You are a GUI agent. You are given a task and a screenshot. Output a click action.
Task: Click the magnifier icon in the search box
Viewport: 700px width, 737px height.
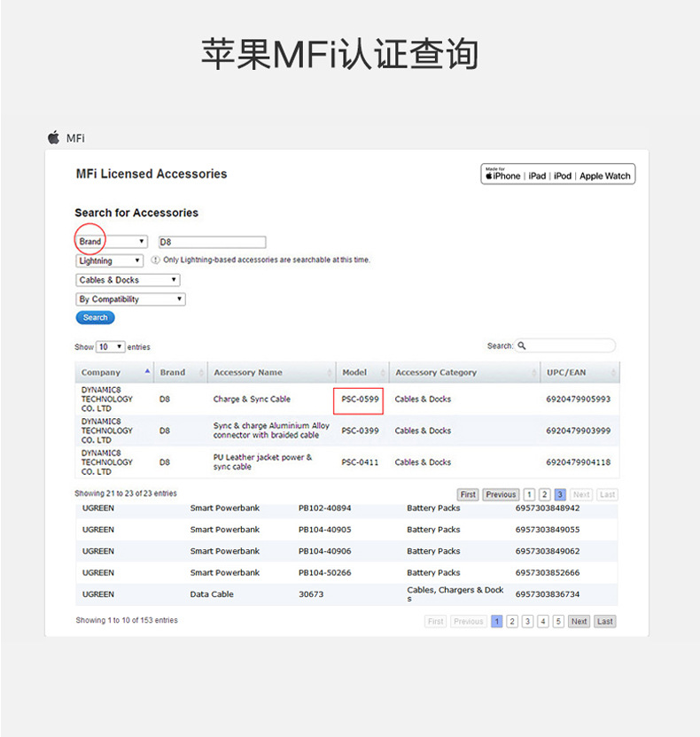point(521,346)
